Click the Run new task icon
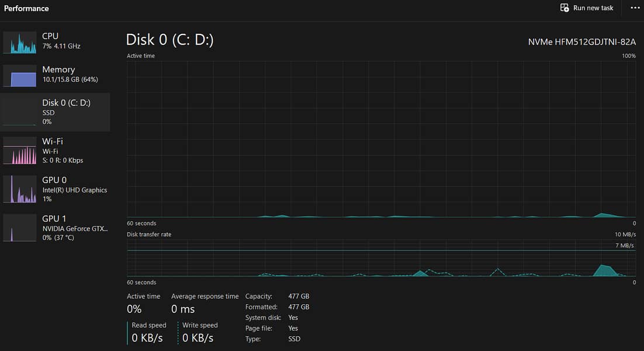This screenshot has height=351, width=644. [x=565, y=8]
